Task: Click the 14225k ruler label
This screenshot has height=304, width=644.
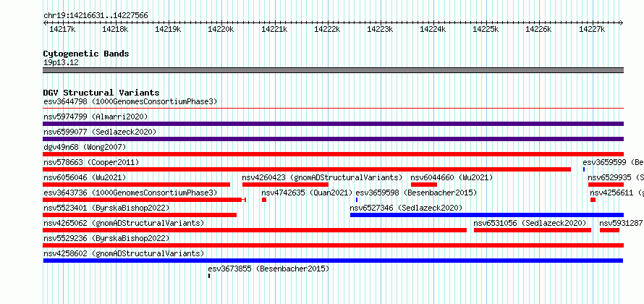Action: click(x=486, y=29)
